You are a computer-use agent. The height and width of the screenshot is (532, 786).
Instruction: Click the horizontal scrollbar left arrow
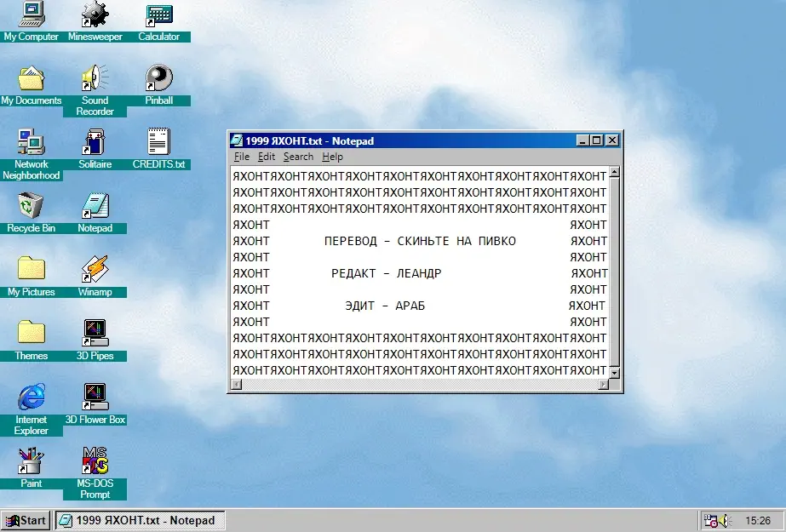click(237, 384)
